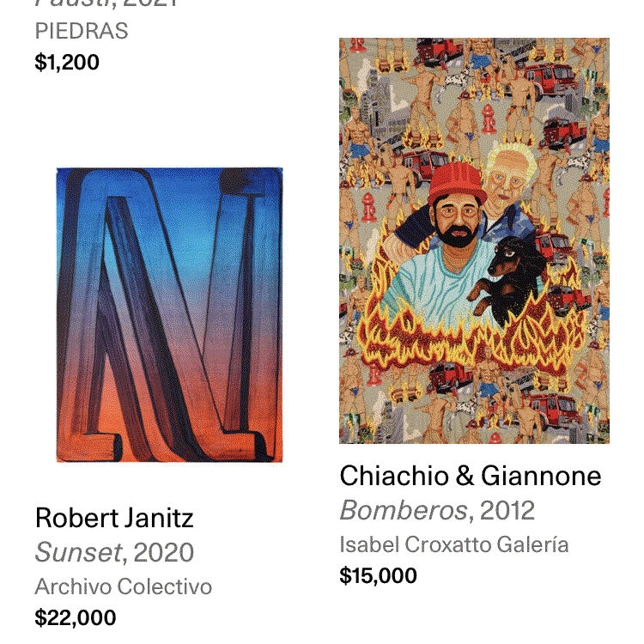Click the $15,000 price
Screen dimensions: 644x644
[378, 575]
